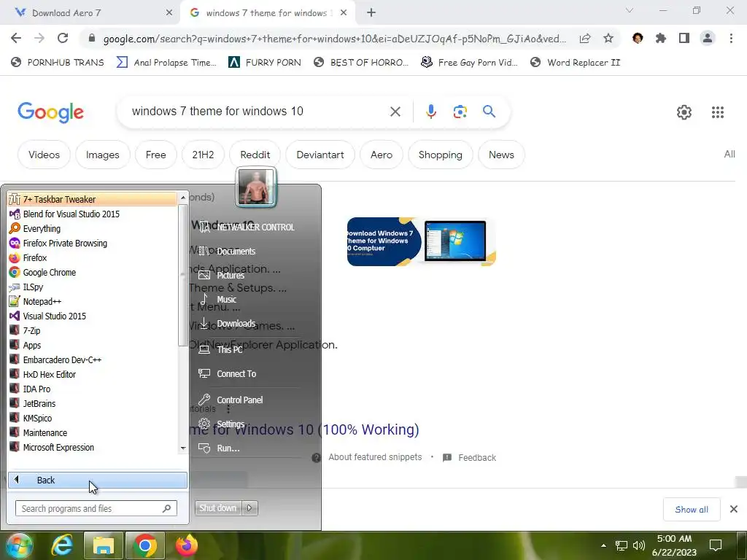Click the Search programs and files box
This screenshot has width=747, height=560.
tap(96, 508)
